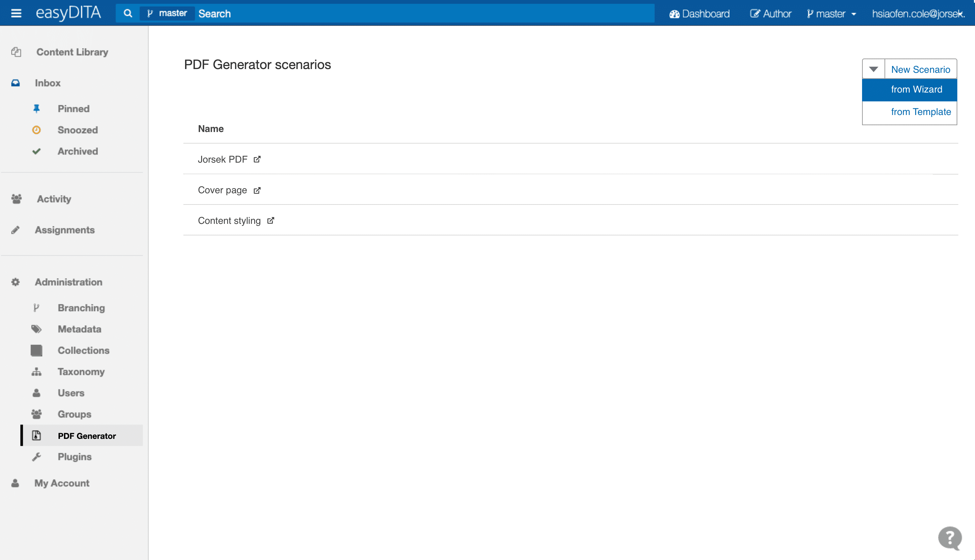975x560 pixels.
Task: Open the Inbox section
Action: pos(48,83)
